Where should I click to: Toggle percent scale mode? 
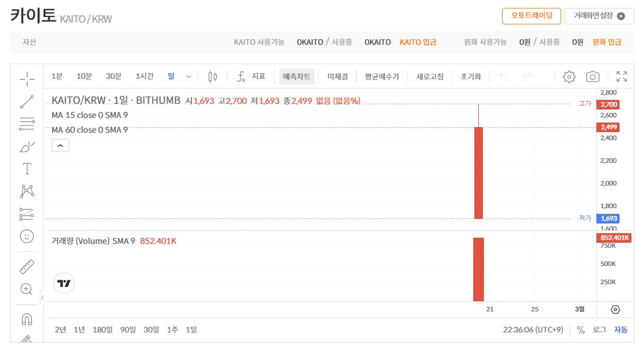tap(580, 330)
